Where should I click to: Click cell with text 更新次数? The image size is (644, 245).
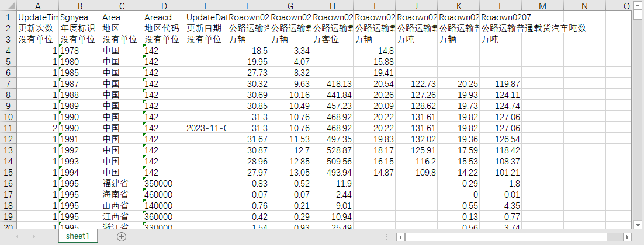pyautogui.click(x=38, y=29)
